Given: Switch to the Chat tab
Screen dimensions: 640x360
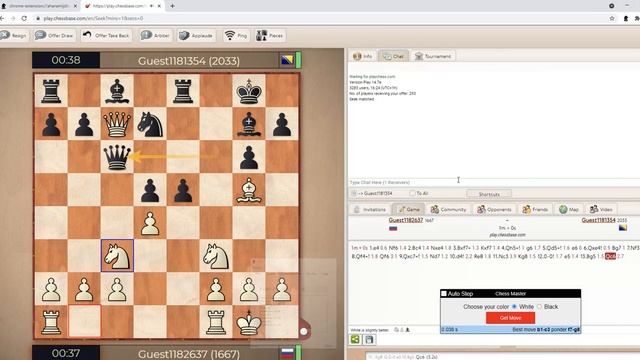Looking at the screenshot, I should [x=393, y=56].
